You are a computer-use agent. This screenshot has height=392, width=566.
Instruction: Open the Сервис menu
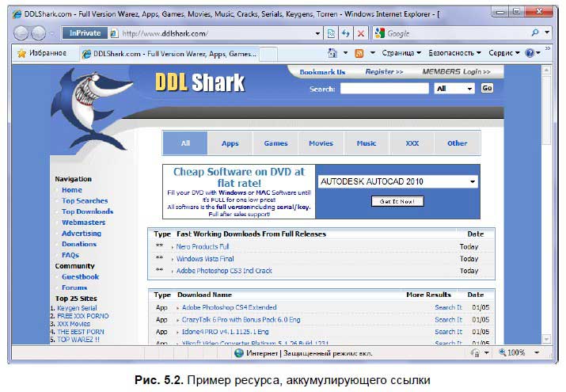(x=504, y=53)
